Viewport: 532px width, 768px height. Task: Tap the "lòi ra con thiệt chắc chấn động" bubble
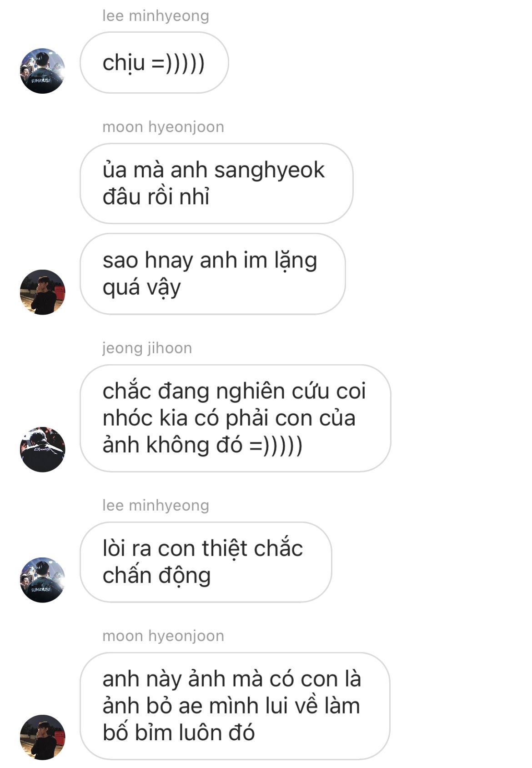(206, 562)
